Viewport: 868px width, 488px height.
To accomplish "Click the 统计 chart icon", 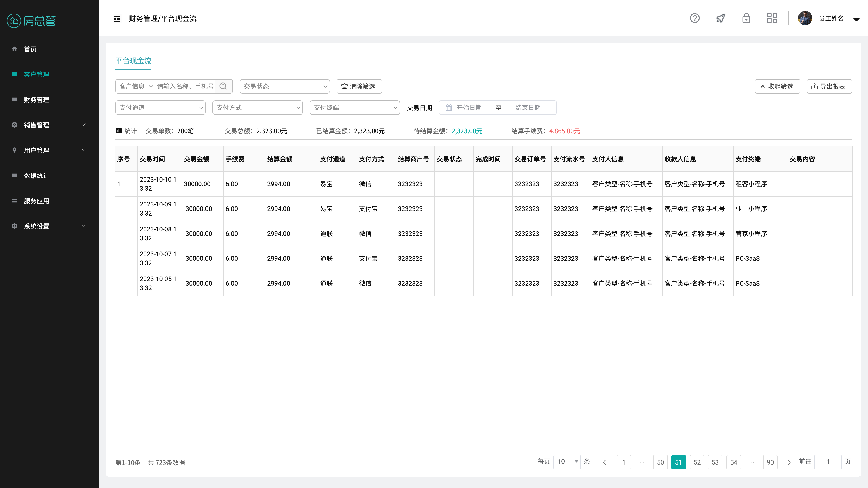I will pyautogui.click(x=119, y=131).
